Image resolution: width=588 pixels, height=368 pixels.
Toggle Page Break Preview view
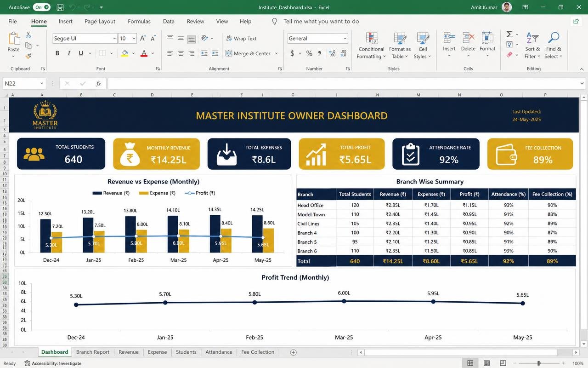503,363
